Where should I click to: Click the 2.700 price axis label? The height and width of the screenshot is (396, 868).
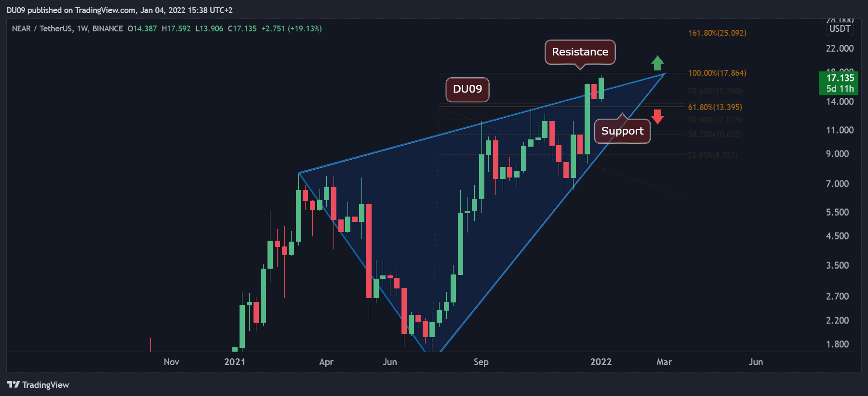(838, 296)
